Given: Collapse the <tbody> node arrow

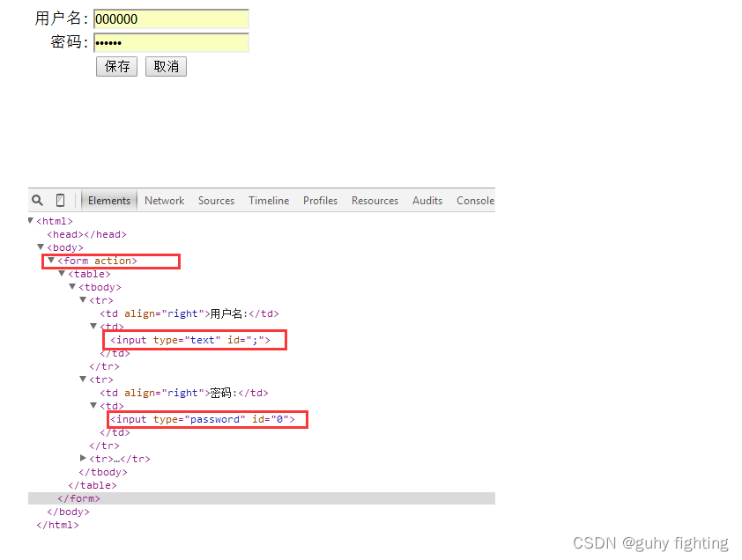Looking at the screenshot, I should point(72,287).
